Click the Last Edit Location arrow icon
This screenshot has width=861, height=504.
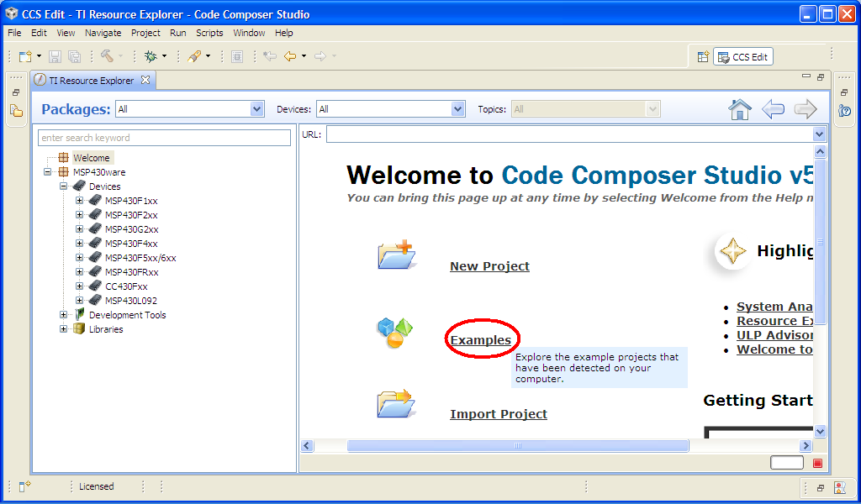pyautogui.click(x=270, y=56)
